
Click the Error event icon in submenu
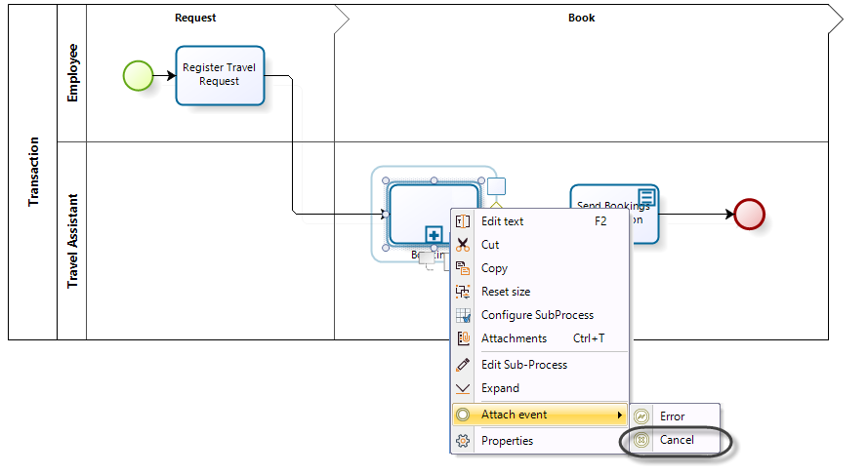tap(642, 416)
